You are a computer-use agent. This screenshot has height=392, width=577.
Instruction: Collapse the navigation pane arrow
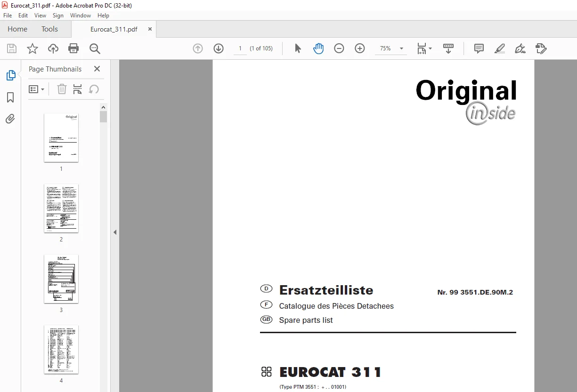[115, 232]
